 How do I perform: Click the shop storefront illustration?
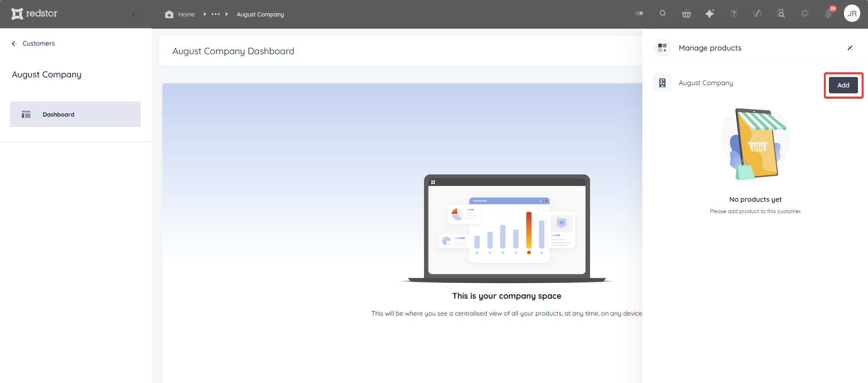click(x=756, y=144)
